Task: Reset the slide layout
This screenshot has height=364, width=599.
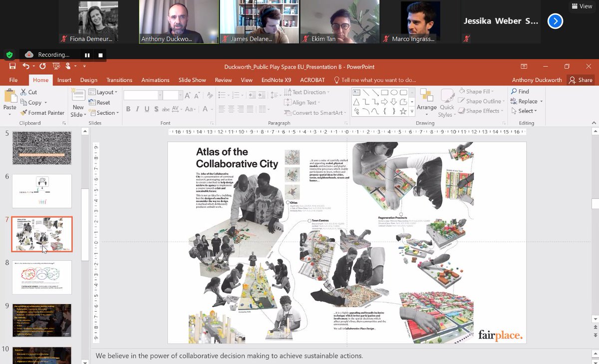Action: tap(100, 102)
